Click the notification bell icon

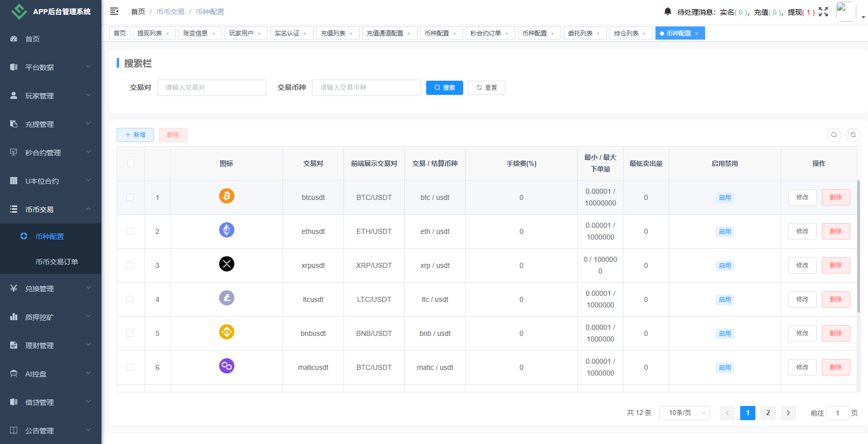[668, 11]
